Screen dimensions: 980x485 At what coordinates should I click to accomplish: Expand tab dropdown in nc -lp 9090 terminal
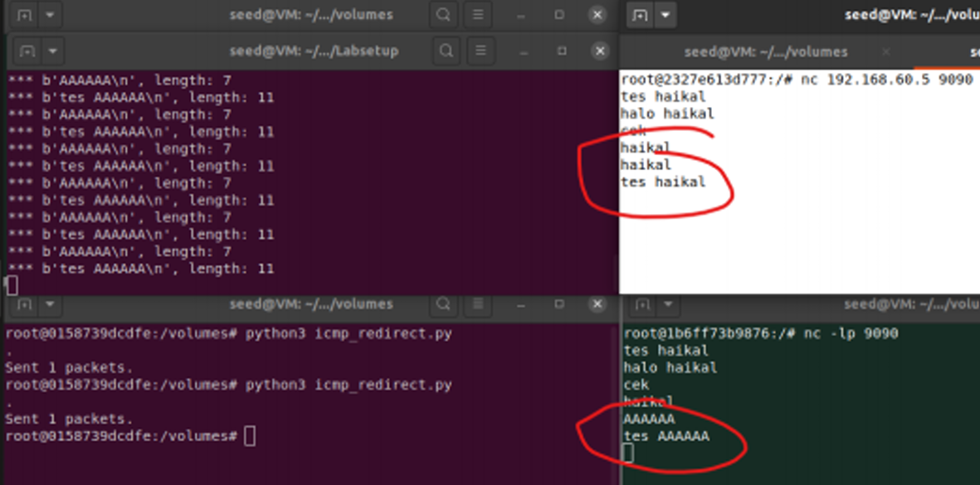click(666, 305)
